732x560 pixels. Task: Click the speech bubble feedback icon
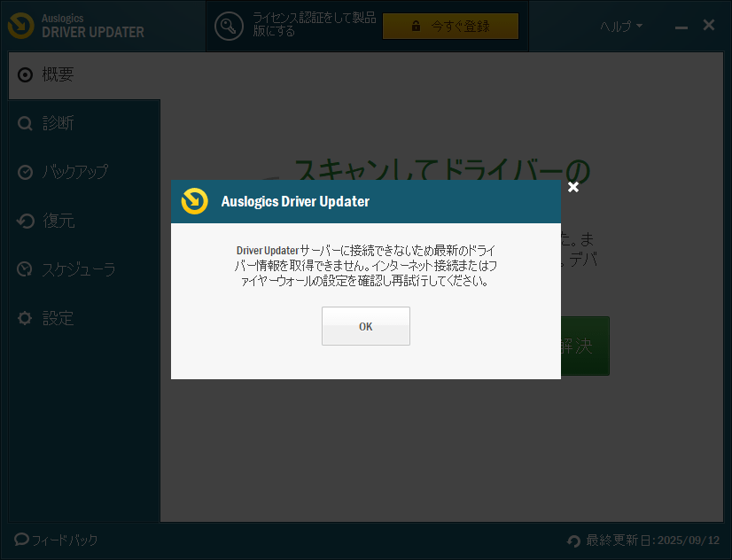coord(21,540)
